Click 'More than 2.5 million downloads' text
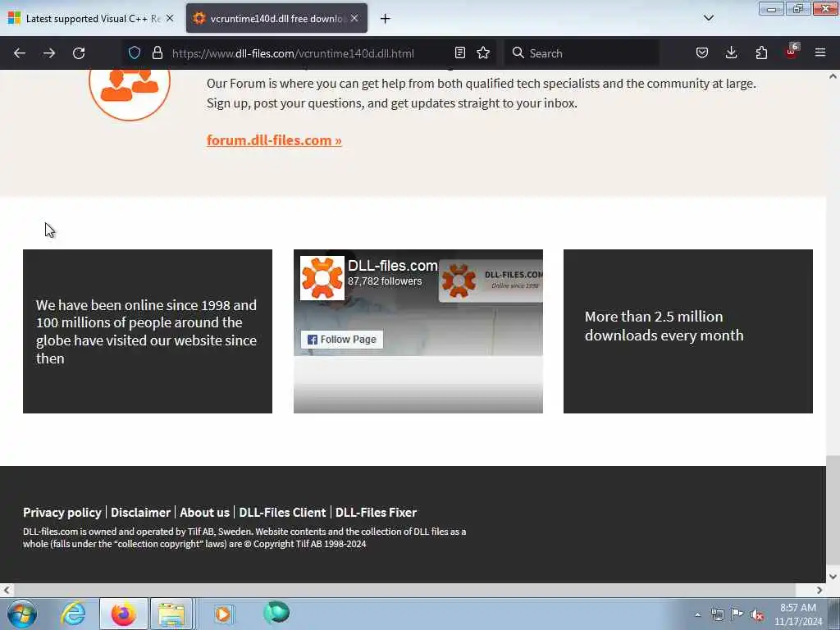The width and height of the screenshot is (840, 630). click(664, 326)
